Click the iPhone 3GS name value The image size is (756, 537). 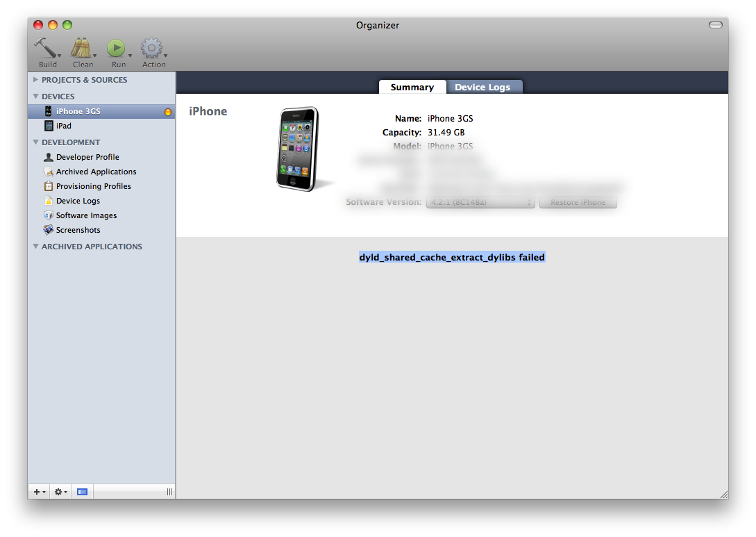[451, 118]
